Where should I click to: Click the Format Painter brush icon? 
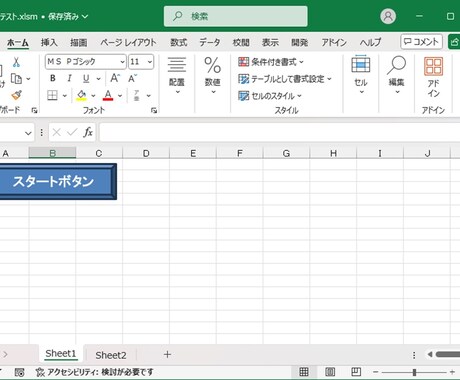click(x=16, y=95)
